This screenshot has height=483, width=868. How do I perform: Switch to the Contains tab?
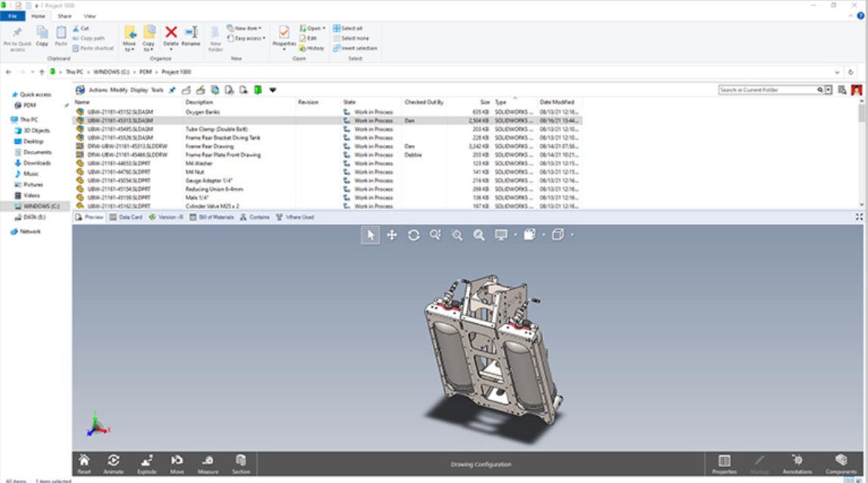point(255,217)
